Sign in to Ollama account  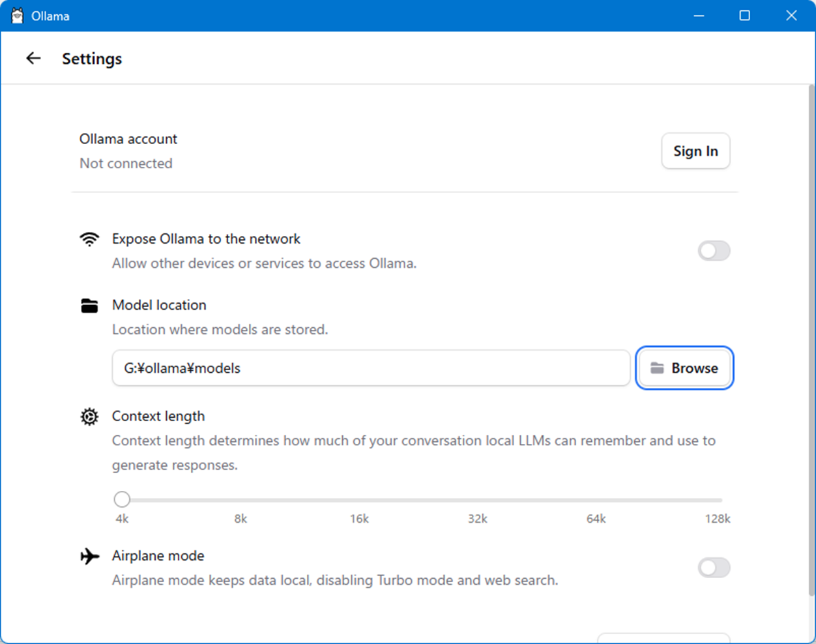[695, 151]
